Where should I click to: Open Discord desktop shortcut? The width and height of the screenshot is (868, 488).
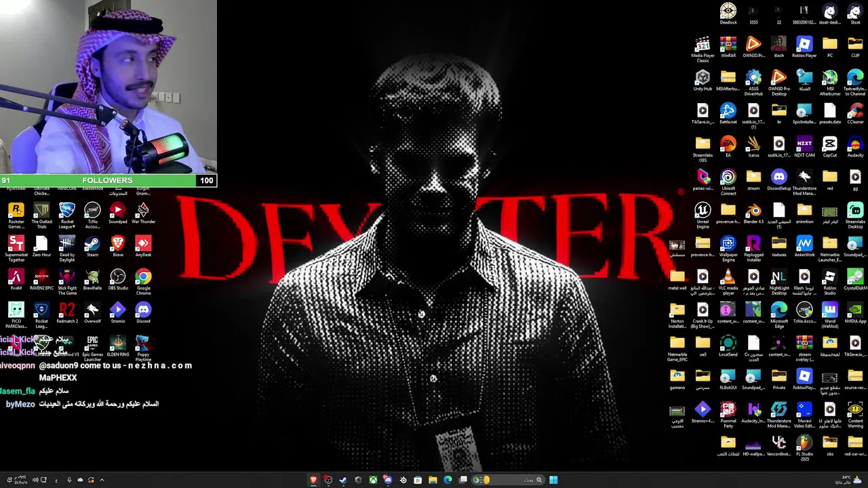tap(143, 312)
